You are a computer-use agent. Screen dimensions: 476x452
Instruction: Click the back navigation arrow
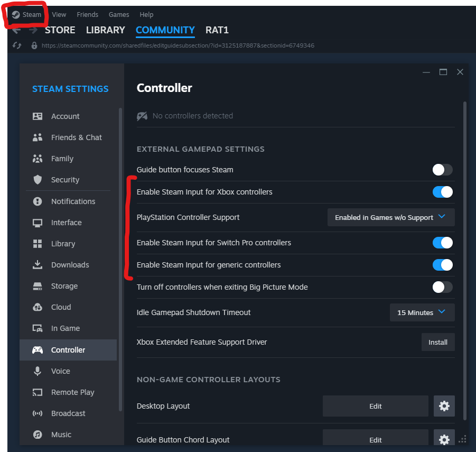tap(17, 30)
